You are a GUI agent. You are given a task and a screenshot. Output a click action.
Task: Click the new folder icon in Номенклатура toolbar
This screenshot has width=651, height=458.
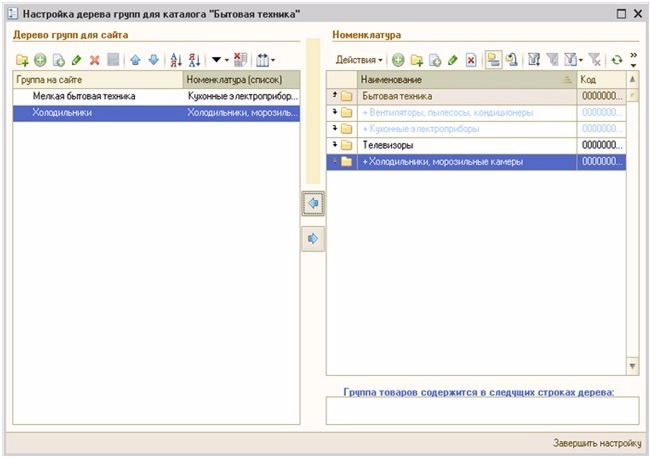coord(416,60)
